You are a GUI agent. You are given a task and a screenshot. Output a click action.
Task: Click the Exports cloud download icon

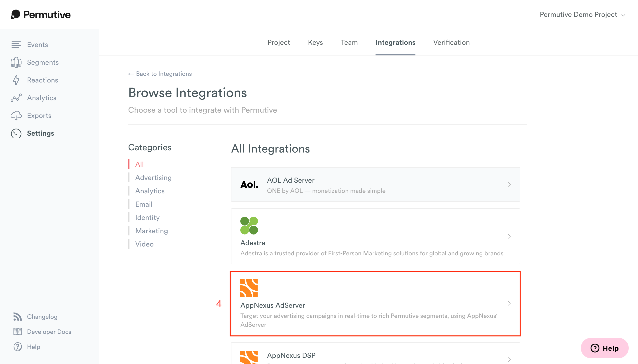click(x=16, y=115)
